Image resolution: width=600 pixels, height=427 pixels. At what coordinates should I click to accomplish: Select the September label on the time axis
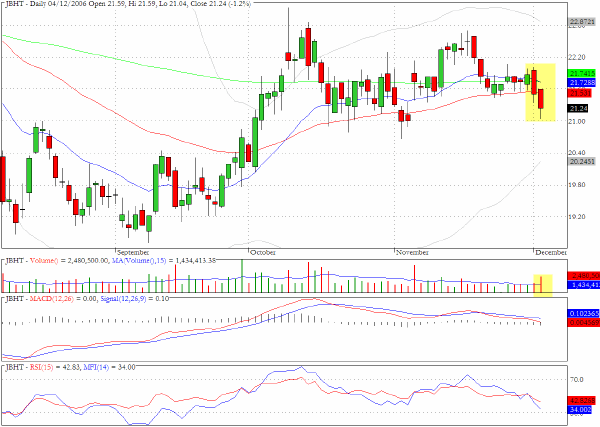133,253
